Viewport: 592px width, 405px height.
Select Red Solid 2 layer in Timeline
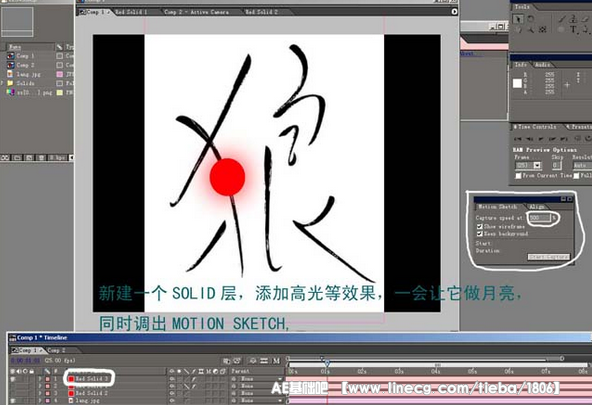click(91, 393)
